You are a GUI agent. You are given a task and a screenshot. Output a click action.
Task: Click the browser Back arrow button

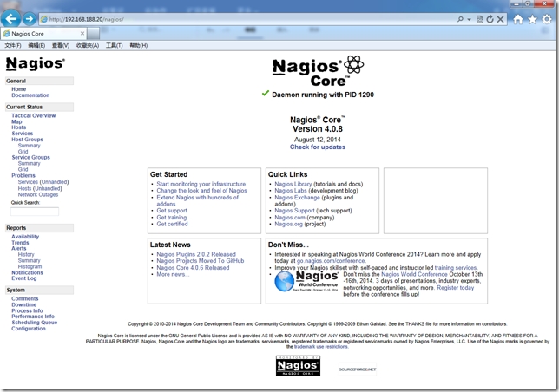click(x=10, y=19)
